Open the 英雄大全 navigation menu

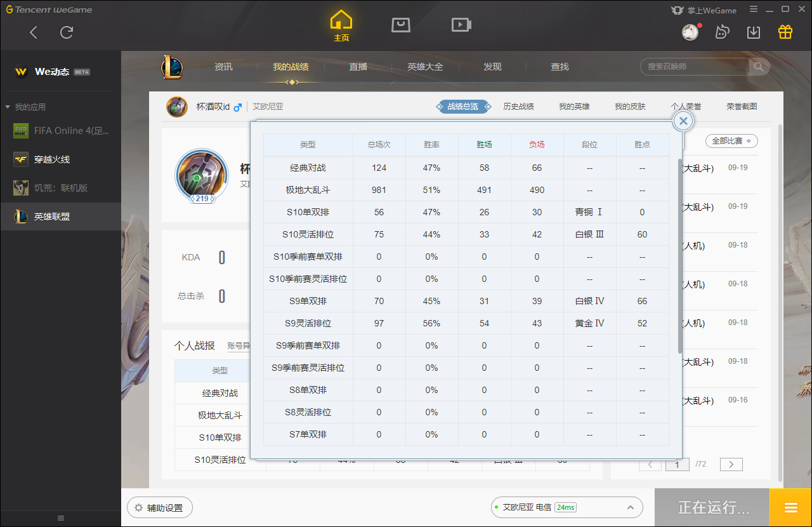[425, 67]
